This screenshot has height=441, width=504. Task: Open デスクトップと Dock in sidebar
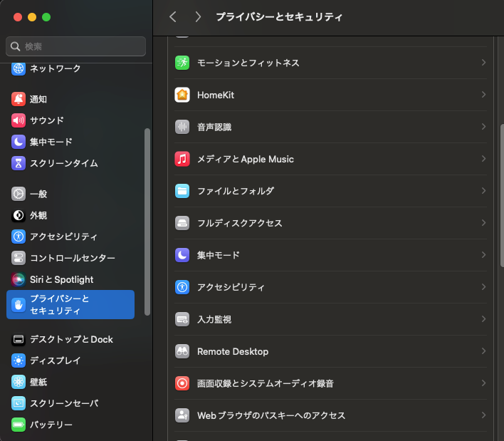tap(70, 339)
